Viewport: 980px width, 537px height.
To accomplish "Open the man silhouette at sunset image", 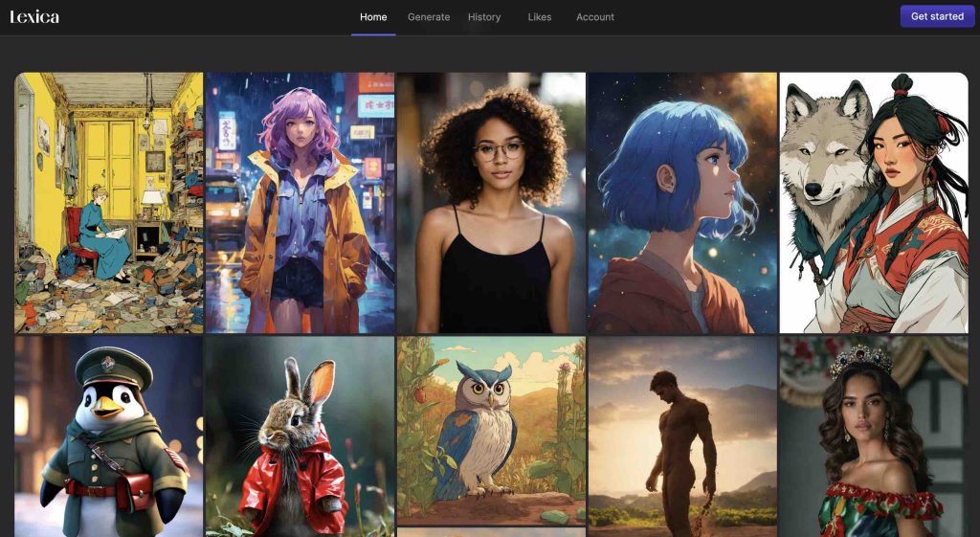I will tap(682, 436).
